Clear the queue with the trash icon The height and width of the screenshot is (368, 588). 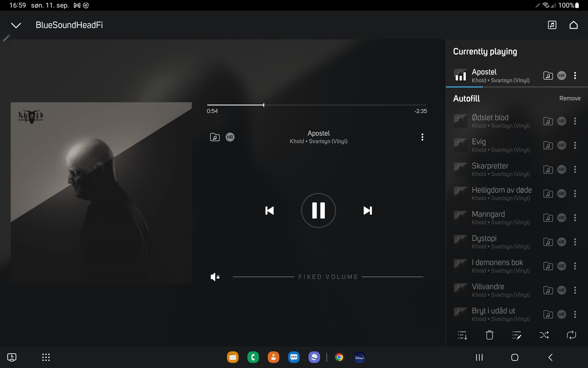489,335
